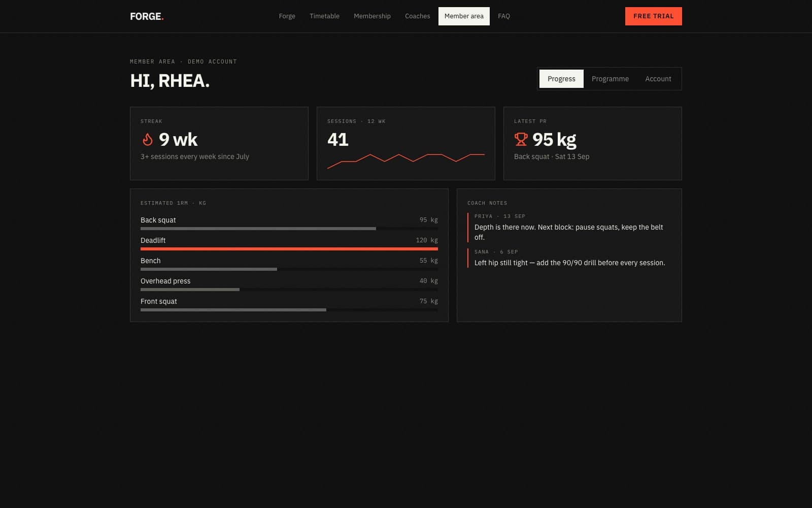Click the "LATEST PR" card label
The image size is (812, 508).
[x=530, y=121]
